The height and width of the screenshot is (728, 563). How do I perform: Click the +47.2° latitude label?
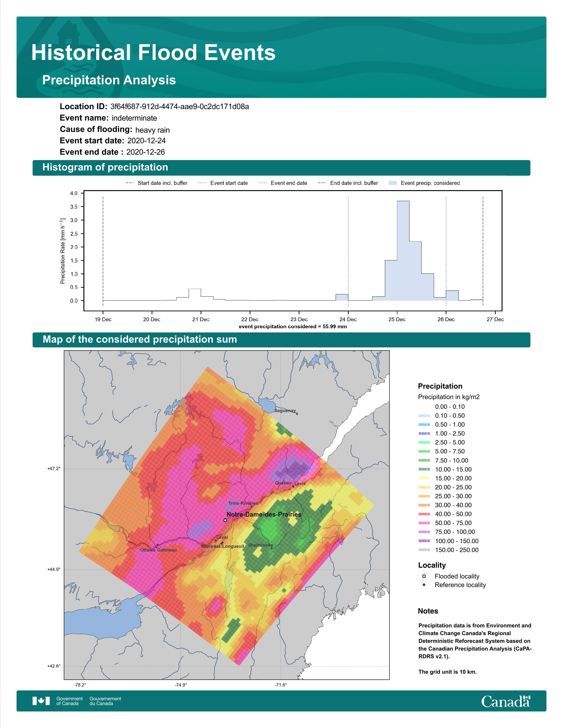point(54,468)
